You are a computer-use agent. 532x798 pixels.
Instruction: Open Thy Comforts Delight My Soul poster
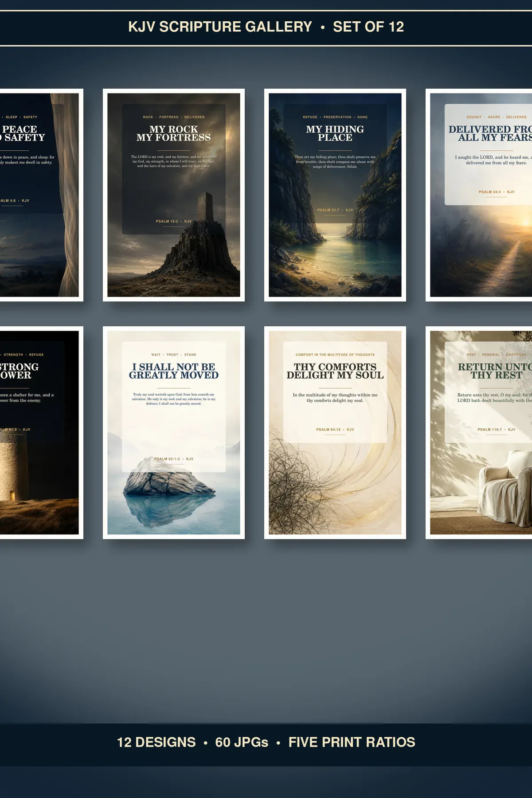[335, 433]
